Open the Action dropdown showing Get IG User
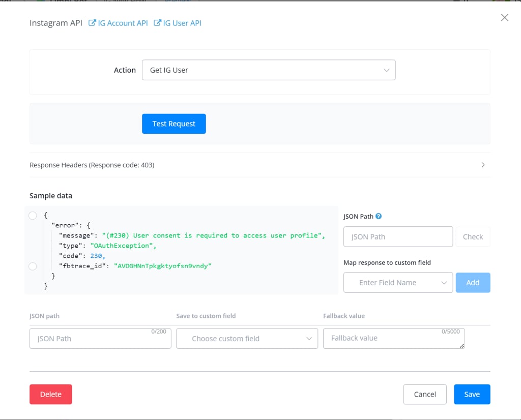Image resolution: width=521 pixels, height=420 pixels. pyautogui.click(x=269, y=70)
